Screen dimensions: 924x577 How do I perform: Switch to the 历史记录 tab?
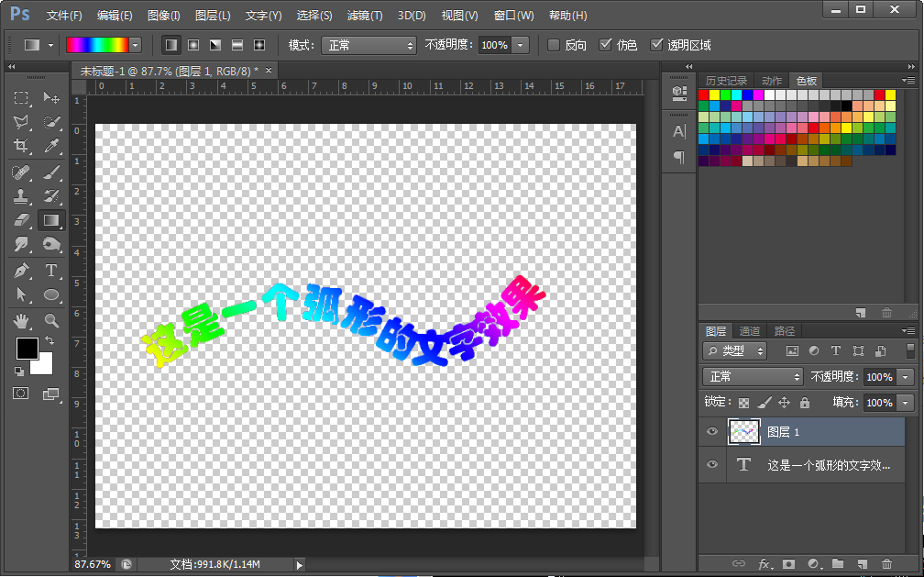click(x=726, y=81)
